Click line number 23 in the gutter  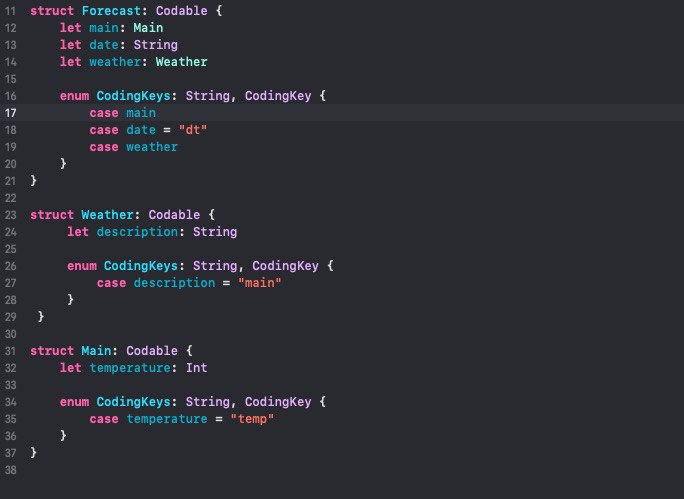coord(10,215)
